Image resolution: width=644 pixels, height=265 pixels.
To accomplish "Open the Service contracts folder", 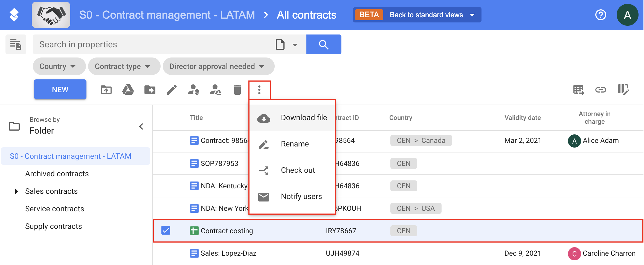I will [x=54, y=209].
